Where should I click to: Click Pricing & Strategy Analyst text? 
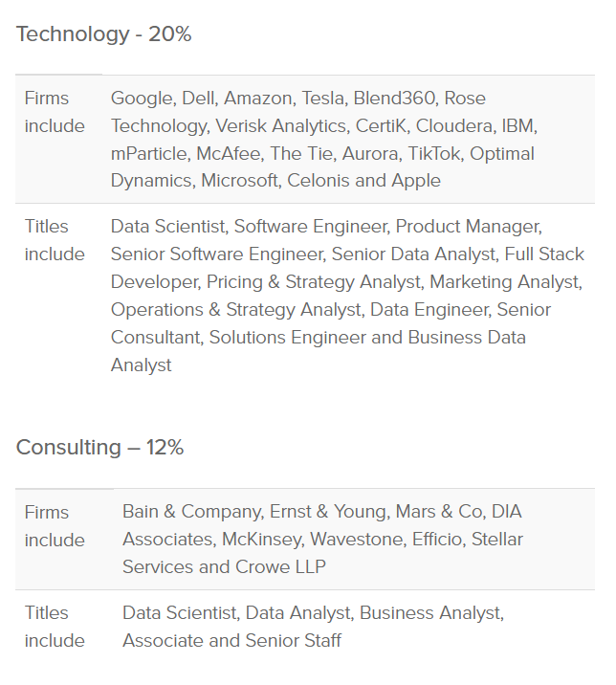pos(314,282)
